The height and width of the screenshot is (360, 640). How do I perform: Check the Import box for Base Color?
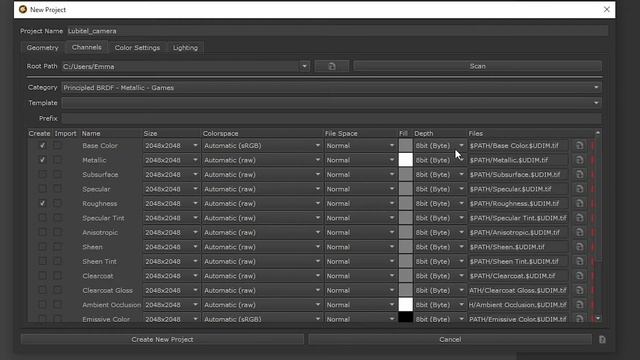pos(58,146)
